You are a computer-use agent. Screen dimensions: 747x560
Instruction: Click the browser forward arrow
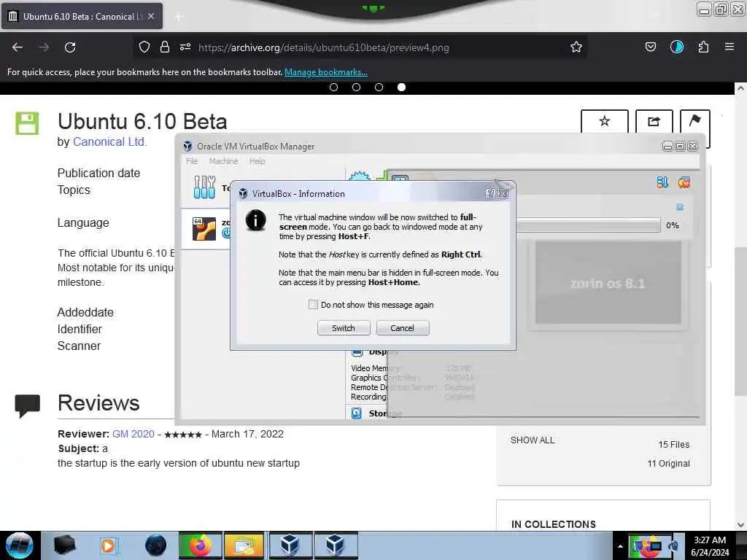[44, 47]
